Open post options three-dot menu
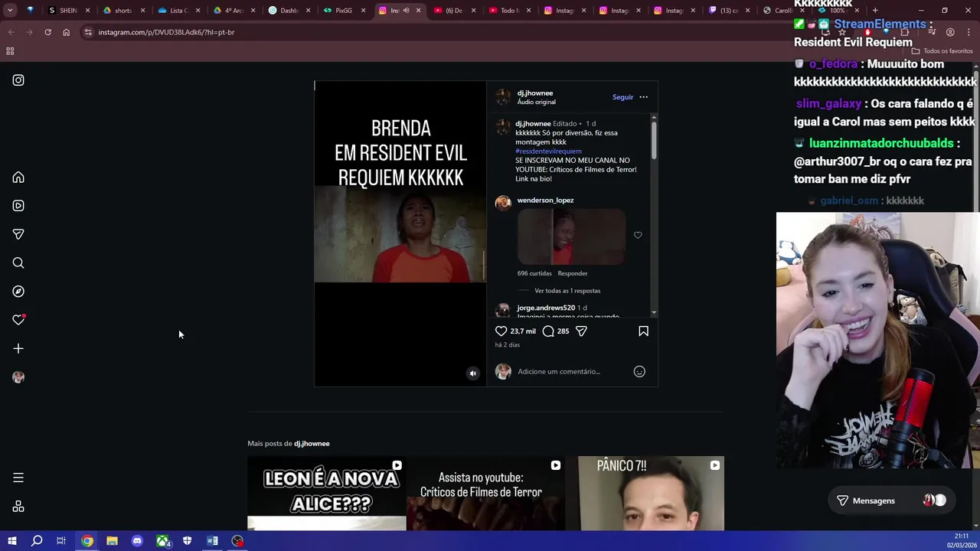The image size is (980, 551). coord(643,97)
